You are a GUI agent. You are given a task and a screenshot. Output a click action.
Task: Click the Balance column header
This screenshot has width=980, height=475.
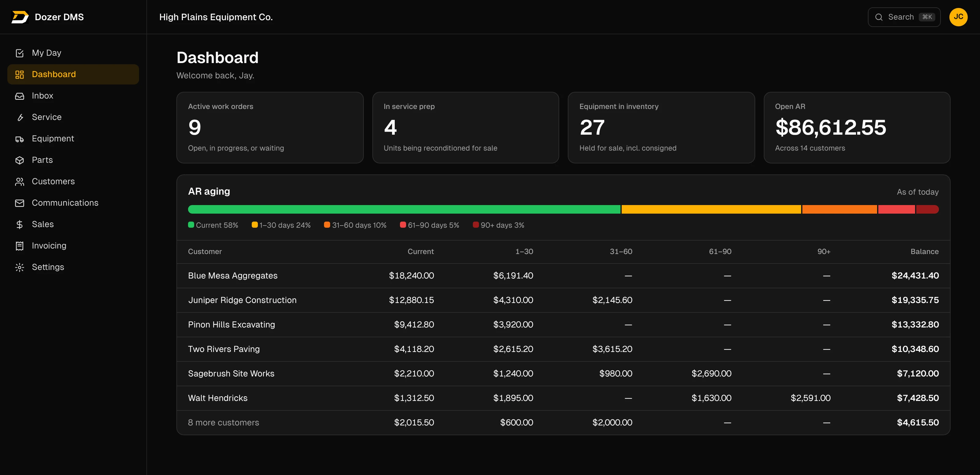(x=925, y=251)
